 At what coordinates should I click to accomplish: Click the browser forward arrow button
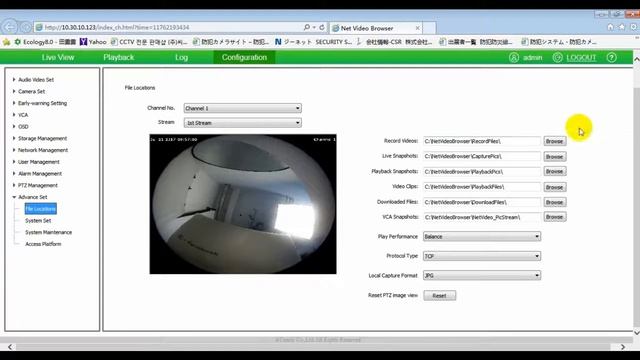(x=26, y=27)
